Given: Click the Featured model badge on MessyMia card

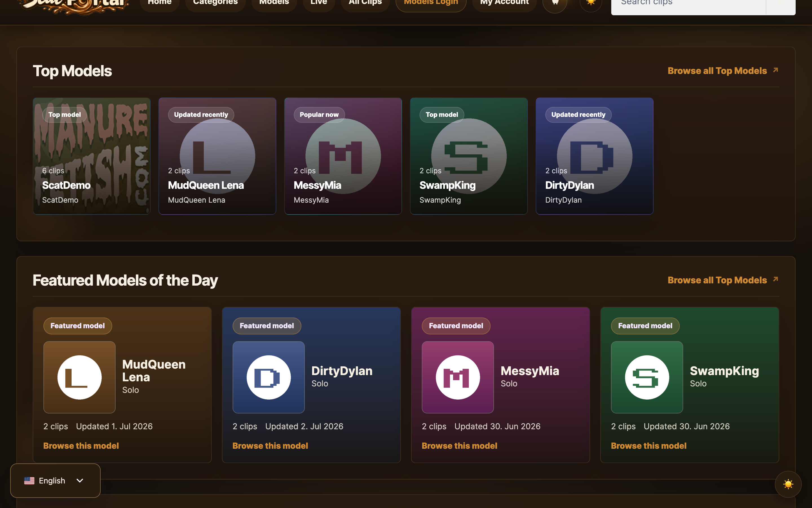Looking at the screenshot, I should click(456, 326).
